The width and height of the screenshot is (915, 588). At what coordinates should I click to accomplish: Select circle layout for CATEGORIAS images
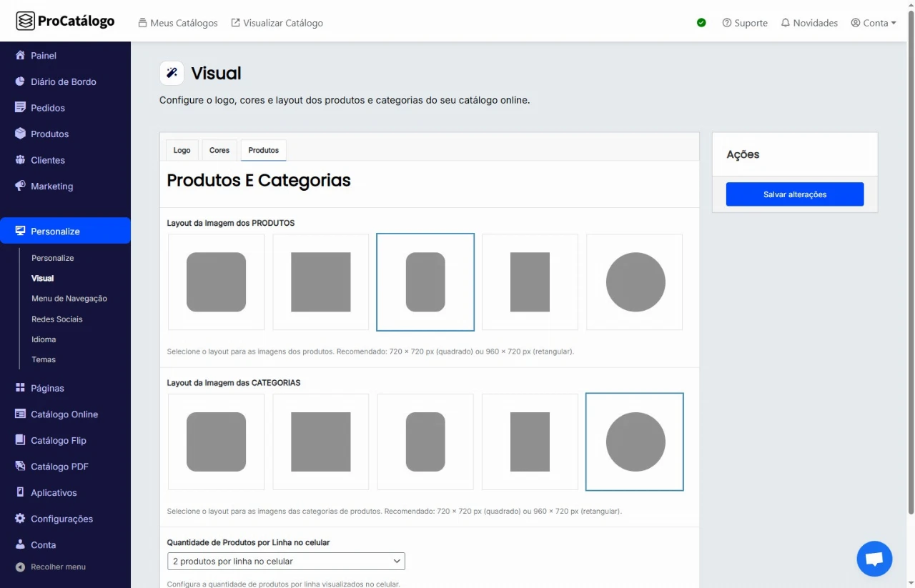click(x=635, y=442)
